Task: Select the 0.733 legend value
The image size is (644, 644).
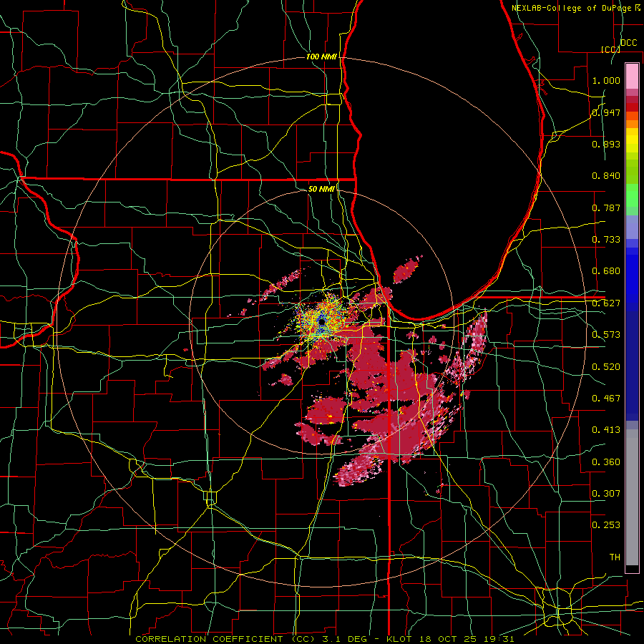Action: (x=606, y=240)
